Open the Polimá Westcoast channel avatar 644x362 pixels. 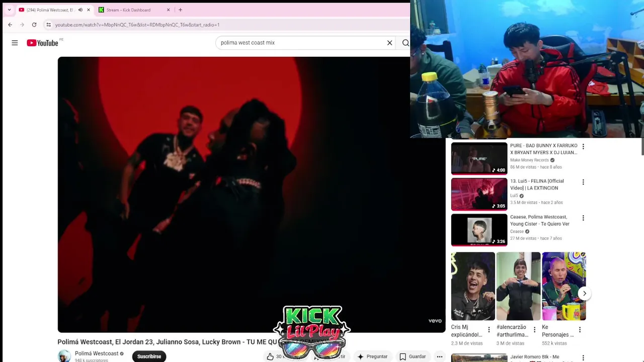64,356
